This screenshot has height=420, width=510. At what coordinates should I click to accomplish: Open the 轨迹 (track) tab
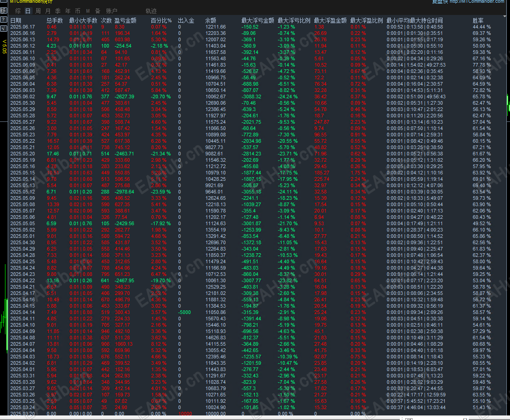click(x=151, y=11)
